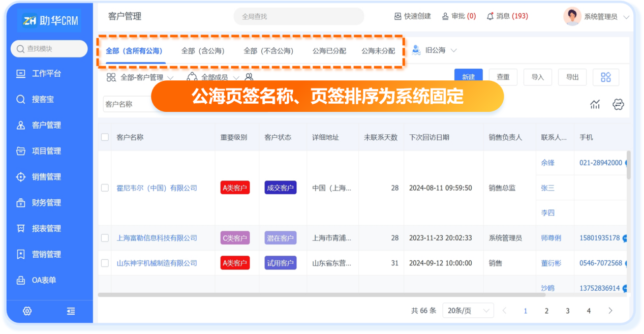Click the chart statistics icon
The image size is (644, 334).
tap(595, 104)
